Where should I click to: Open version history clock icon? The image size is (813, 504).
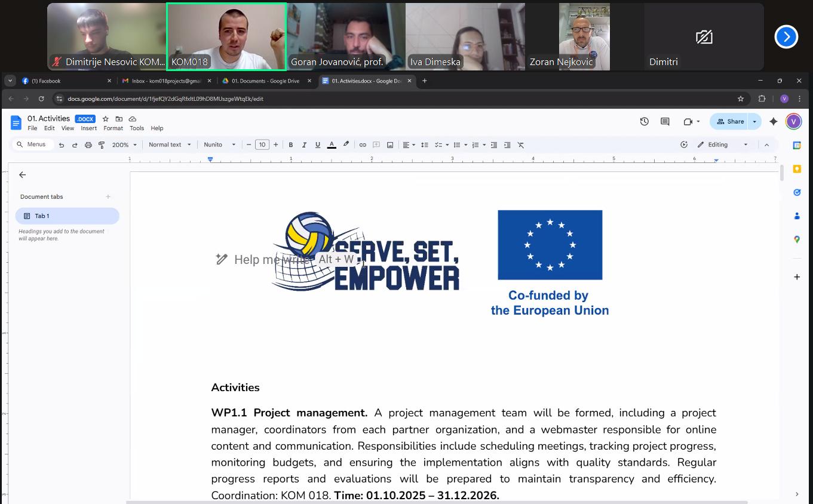pyautogui.click(x=644, y=121)
